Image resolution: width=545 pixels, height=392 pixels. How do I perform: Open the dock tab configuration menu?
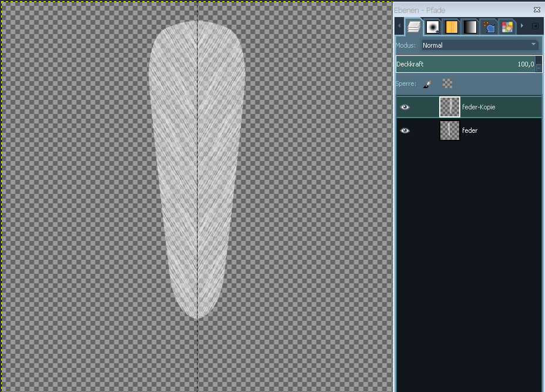click(x=535, y=26)
